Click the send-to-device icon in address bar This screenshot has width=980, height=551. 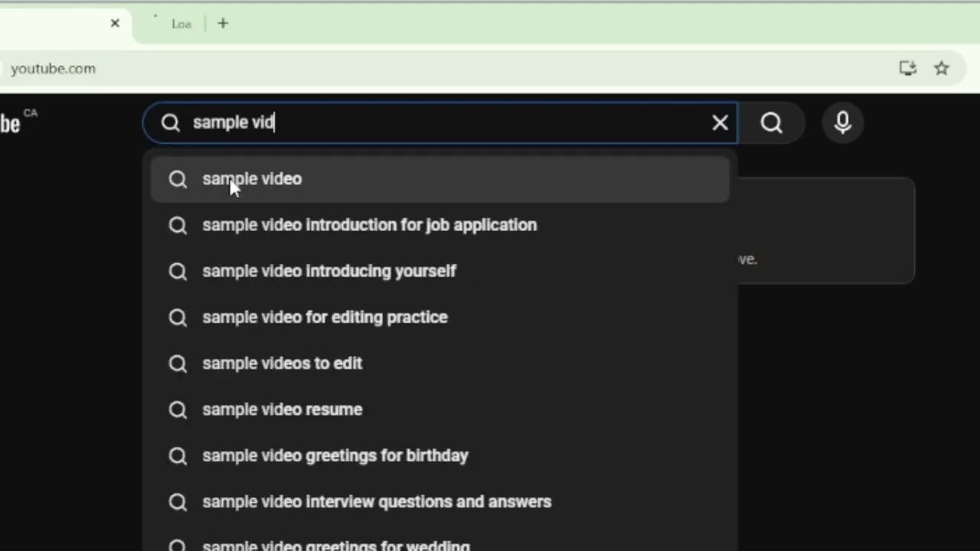click(x=907, y=68)
